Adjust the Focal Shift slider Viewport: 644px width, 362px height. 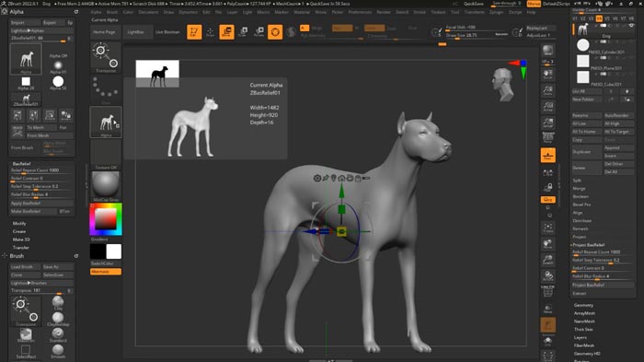[x=477, y=28]
